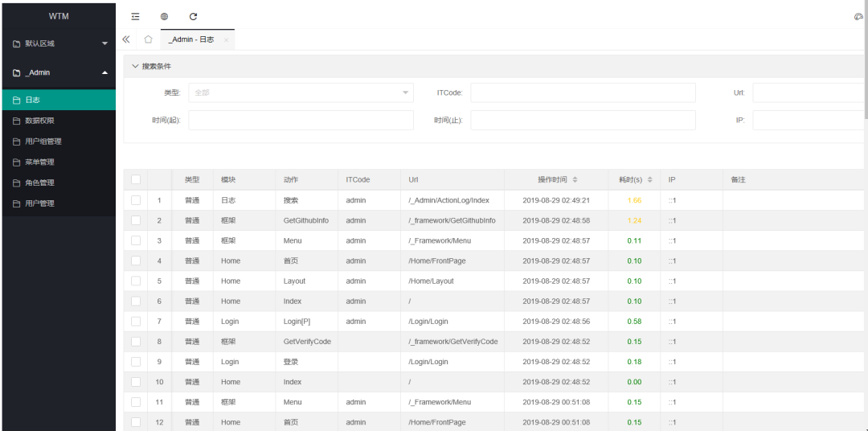
Task: Open the theme palette icon
Action: pos(858,17)
